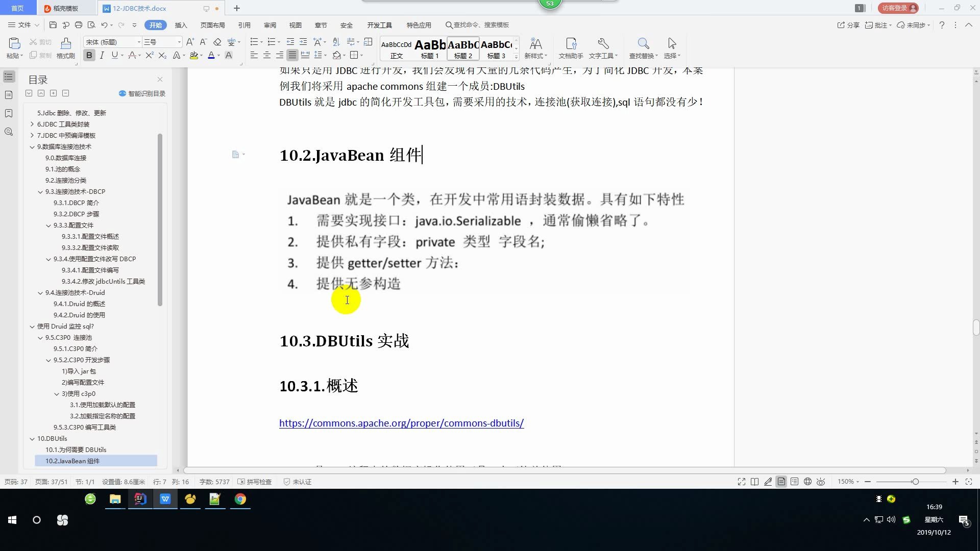980x551 pixels.
Task: Toggle bold formatting
Action: click(x=89, y=55)
